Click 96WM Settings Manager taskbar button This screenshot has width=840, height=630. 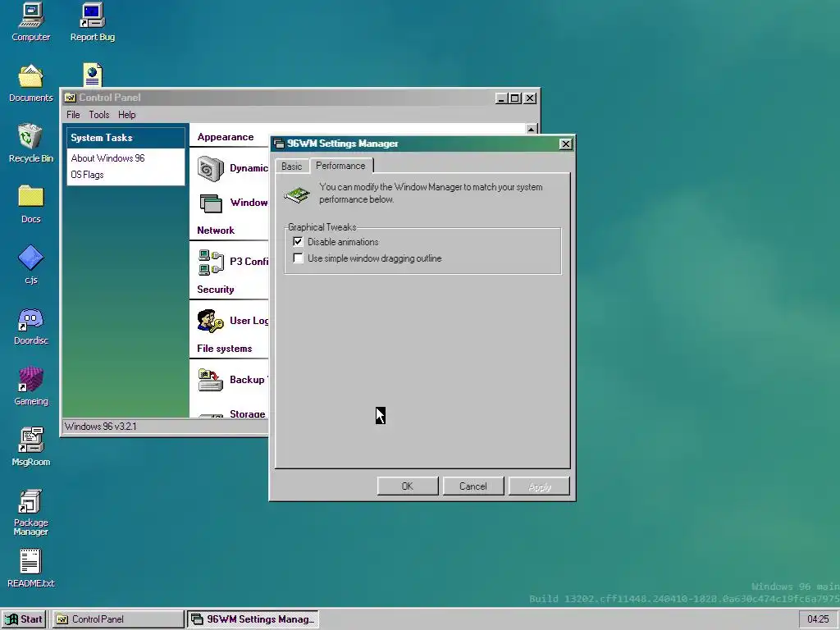253,619
